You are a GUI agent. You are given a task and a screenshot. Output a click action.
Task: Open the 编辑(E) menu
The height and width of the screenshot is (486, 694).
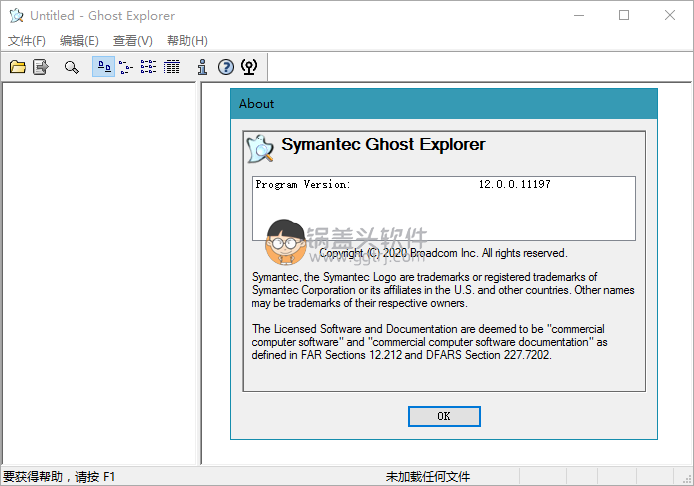point(79,41)
